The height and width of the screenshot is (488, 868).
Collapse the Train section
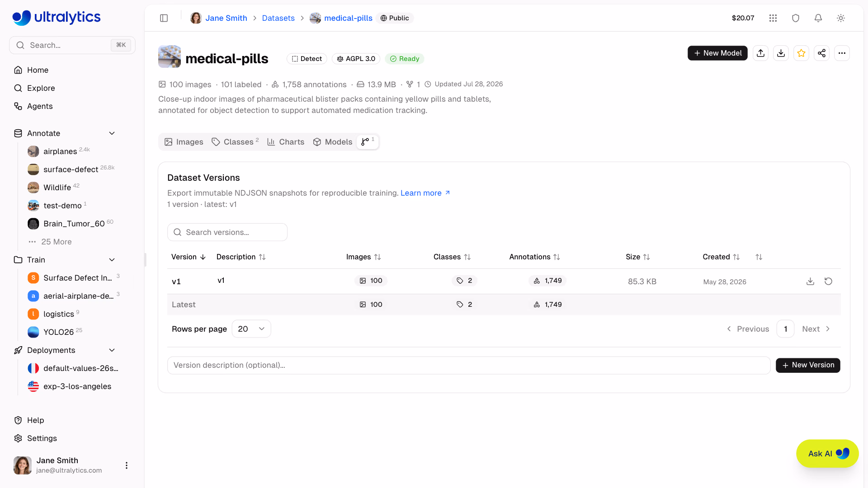pos(112,260)
